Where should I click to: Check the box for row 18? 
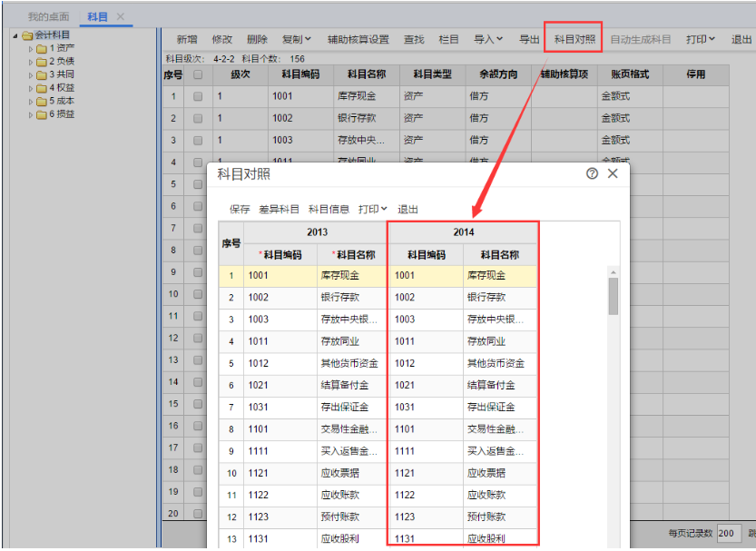[x=198, y=469]
